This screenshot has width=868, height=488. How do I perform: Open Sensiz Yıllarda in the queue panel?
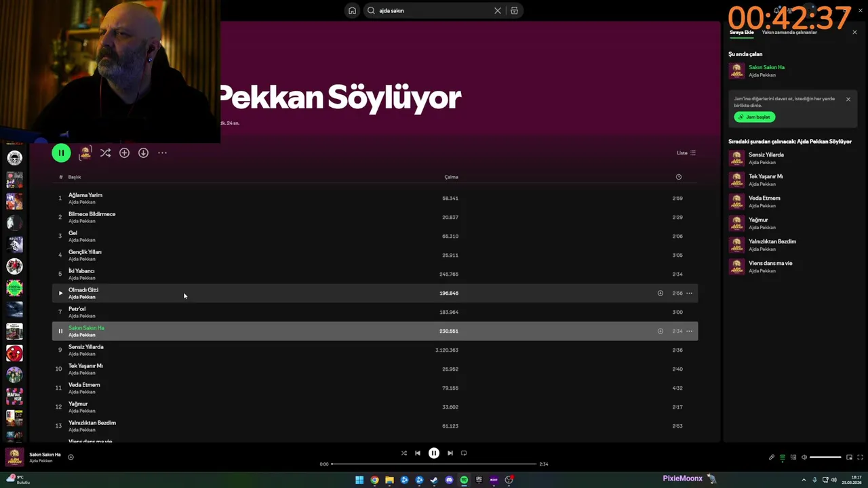pyautogui.click(x=766, y=155)
